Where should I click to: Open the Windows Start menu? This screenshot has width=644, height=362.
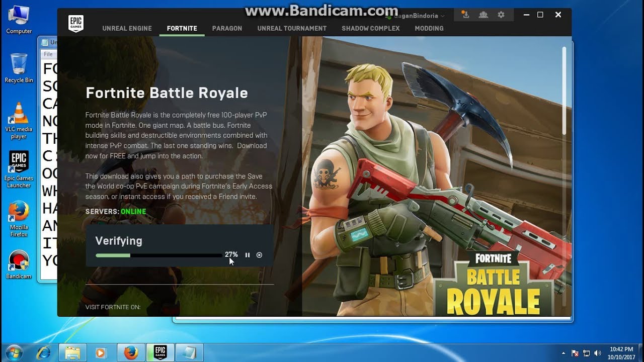[14, 352]
